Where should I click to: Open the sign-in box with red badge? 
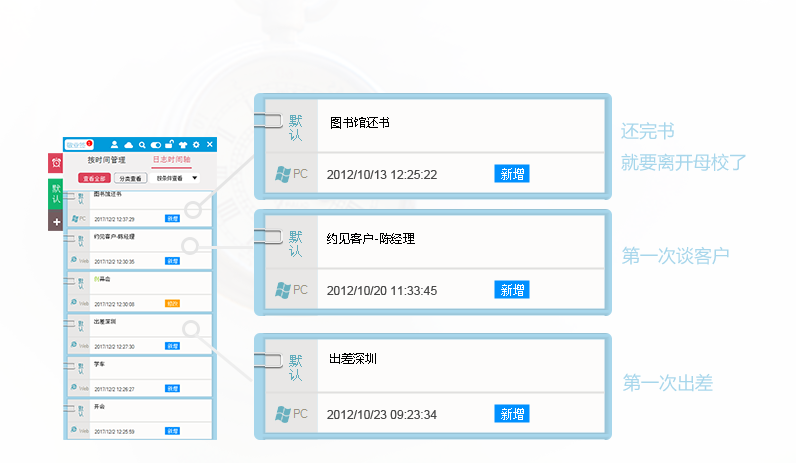(78, 145)
